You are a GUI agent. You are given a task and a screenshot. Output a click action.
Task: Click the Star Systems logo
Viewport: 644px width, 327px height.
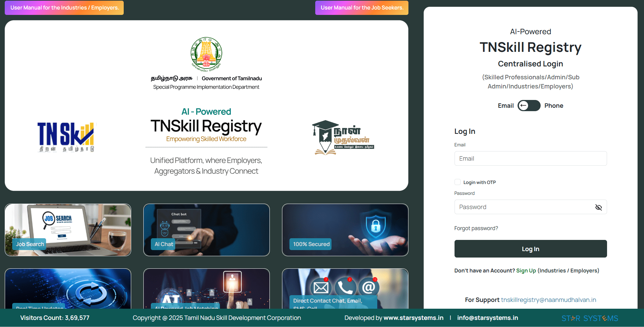590,318
